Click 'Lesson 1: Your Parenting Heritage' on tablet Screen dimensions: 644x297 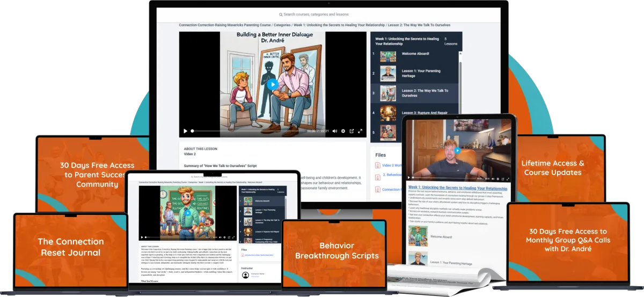point(451,263)
